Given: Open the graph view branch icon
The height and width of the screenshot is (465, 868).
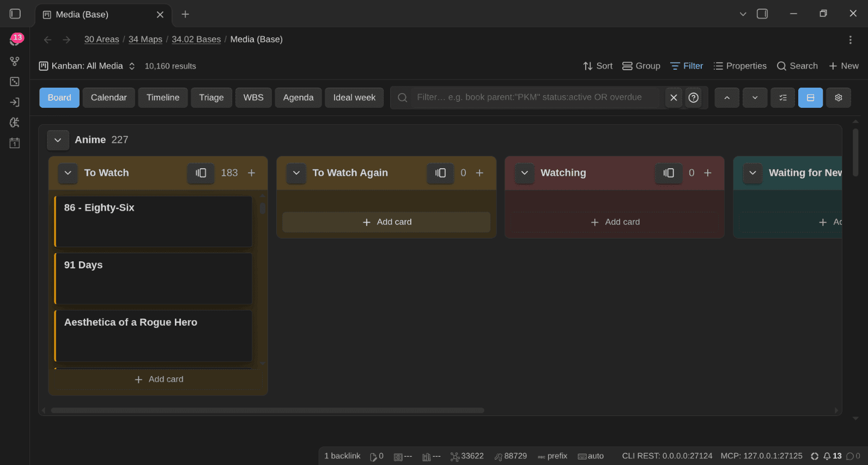Looking at the screenshot, I should click(x=15, y=61).
